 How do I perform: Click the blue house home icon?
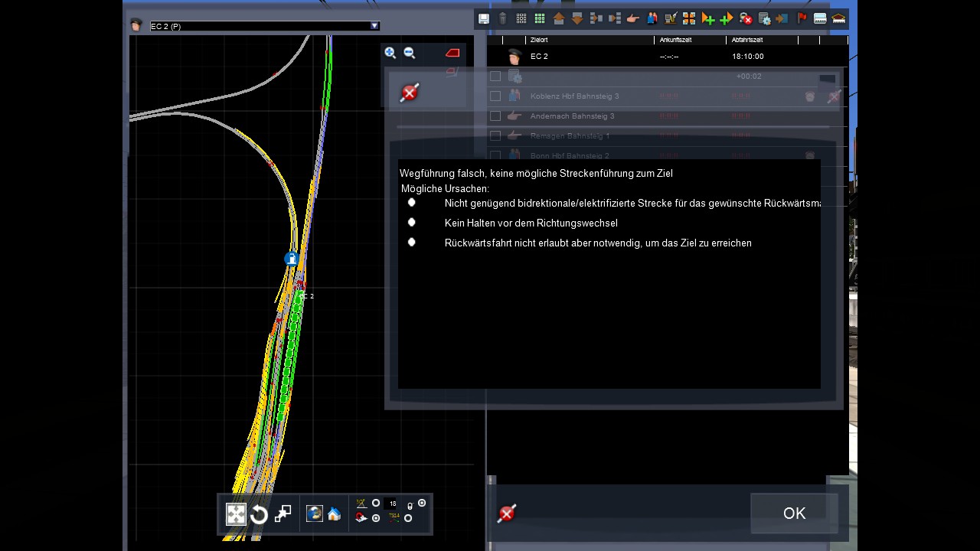coord(334,514)
